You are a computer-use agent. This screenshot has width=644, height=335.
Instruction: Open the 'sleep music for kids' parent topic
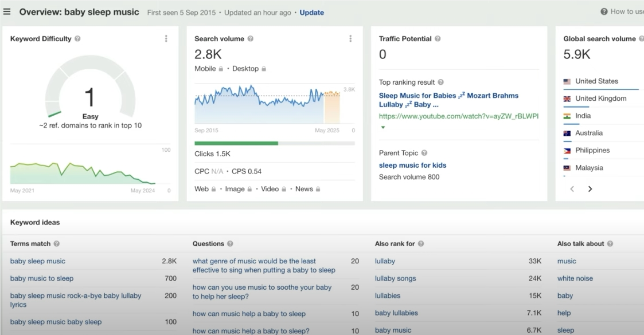(x=412, y=165)
